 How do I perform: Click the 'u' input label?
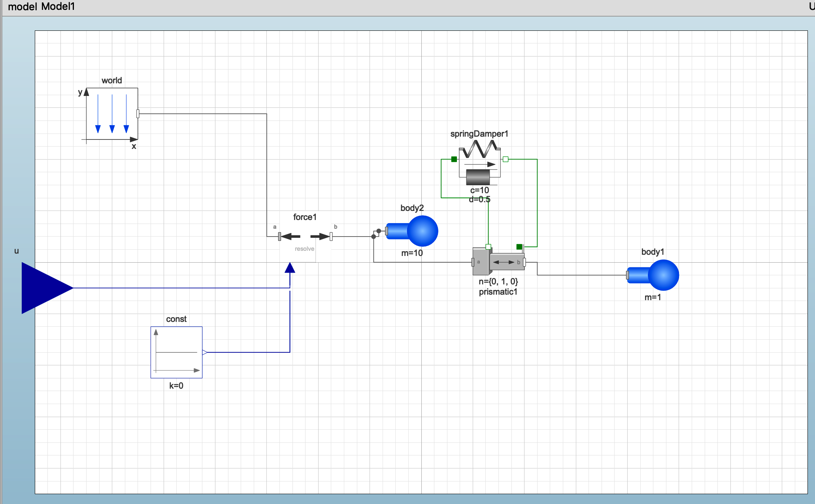point(17,251)
